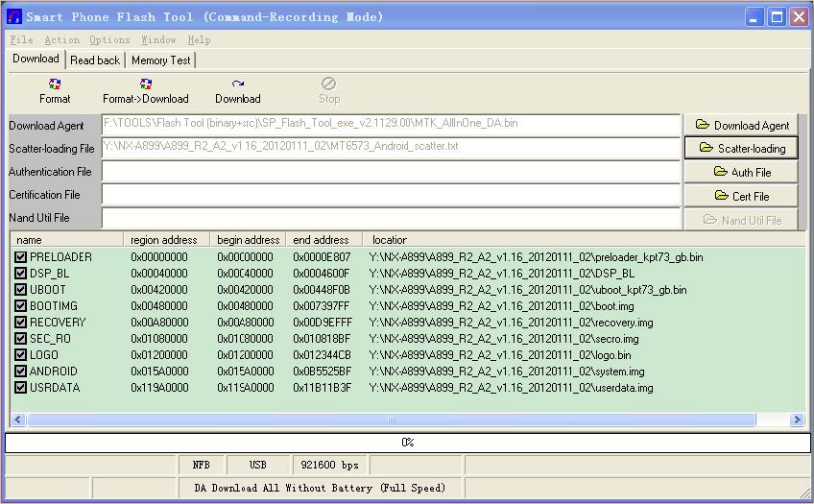Open the Download Agent browse button
This screenshot has height=504, width=814.
741,125
